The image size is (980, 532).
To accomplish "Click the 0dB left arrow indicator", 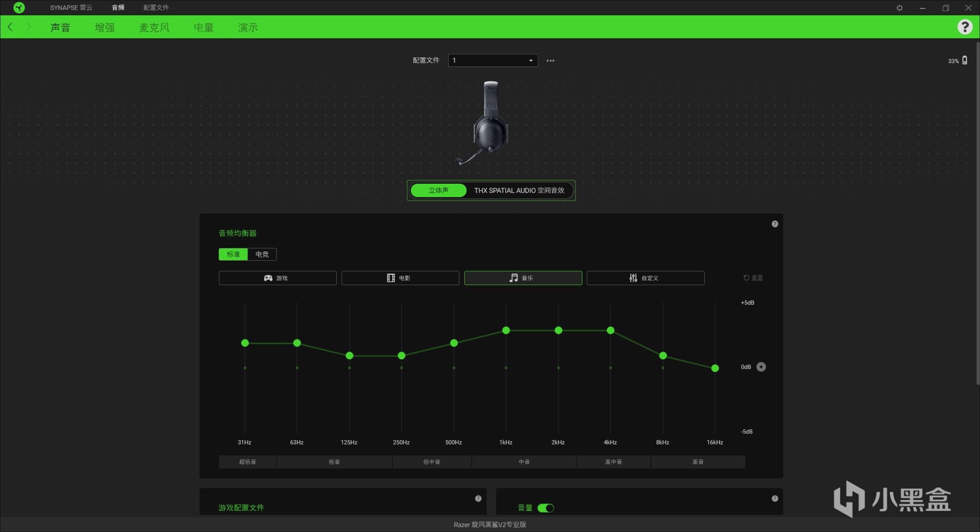I will click(x=761, y=367).
